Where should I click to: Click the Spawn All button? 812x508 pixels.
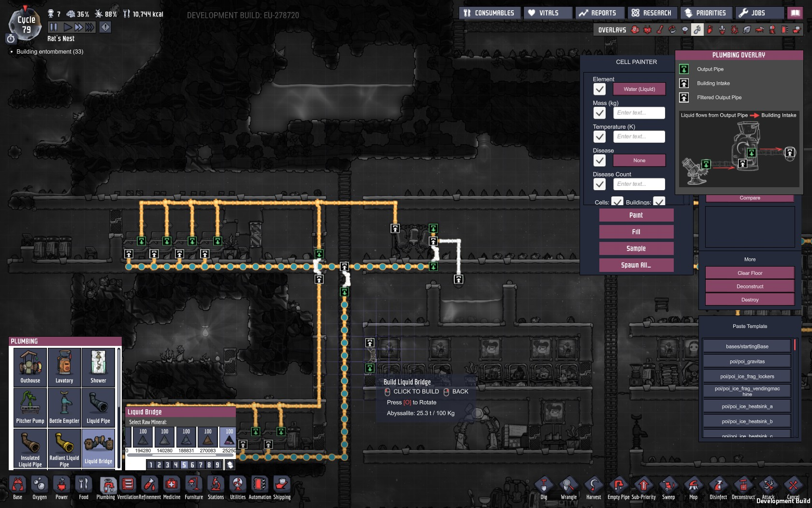[636, 265]
